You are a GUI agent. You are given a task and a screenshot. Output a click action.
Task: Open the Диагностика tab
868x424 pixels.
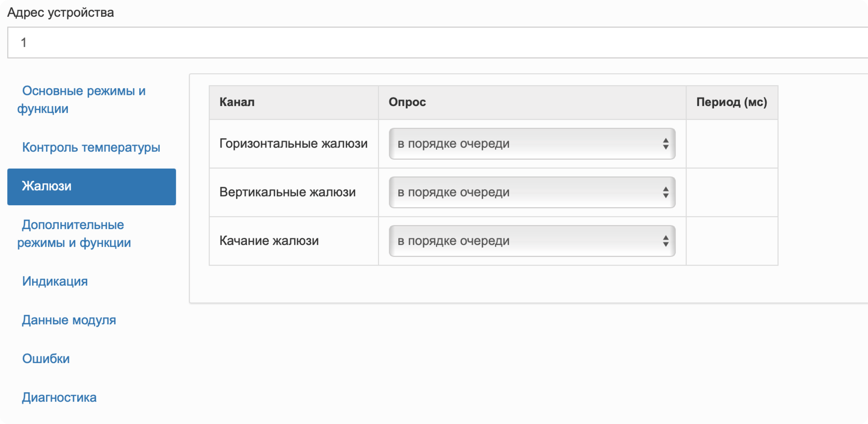click(59, 397)
